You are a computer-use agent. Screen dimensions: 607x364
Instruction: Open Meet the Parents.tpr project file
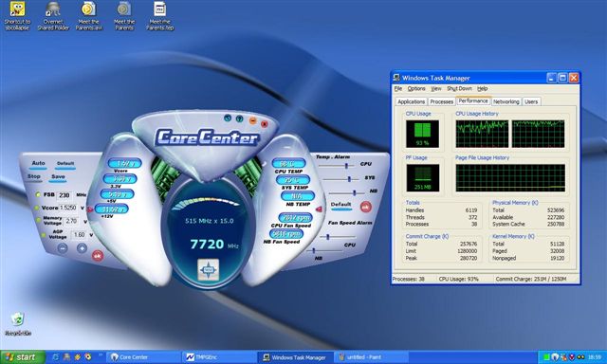point(160,16)
